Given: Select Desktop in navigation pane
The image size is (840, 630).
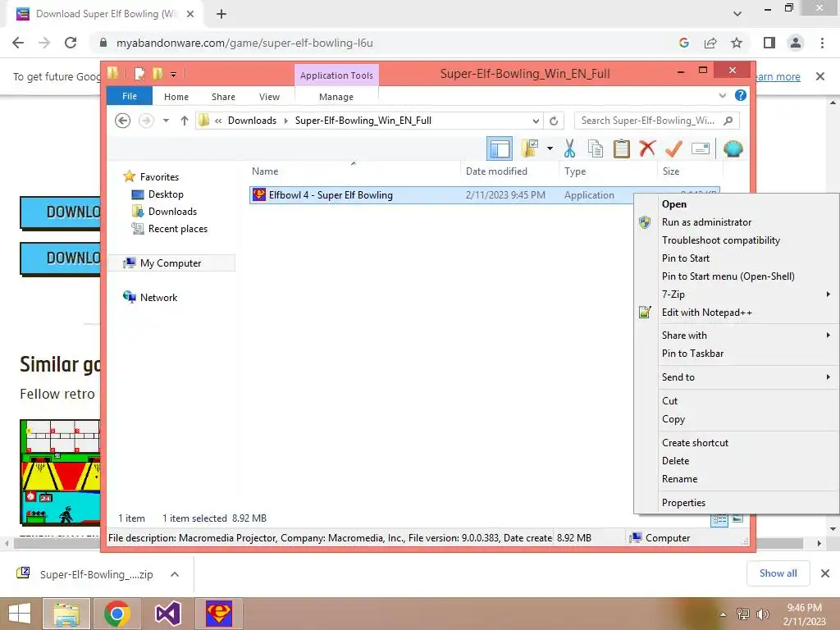Looking at the screenshot, I should click(x=166, y=194).
